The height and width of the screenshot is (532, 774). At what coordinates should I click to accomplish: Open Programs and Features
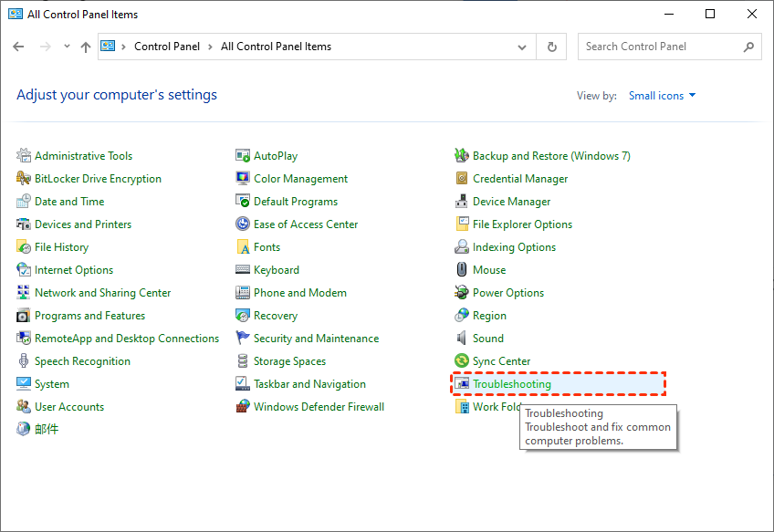[89, 316]
